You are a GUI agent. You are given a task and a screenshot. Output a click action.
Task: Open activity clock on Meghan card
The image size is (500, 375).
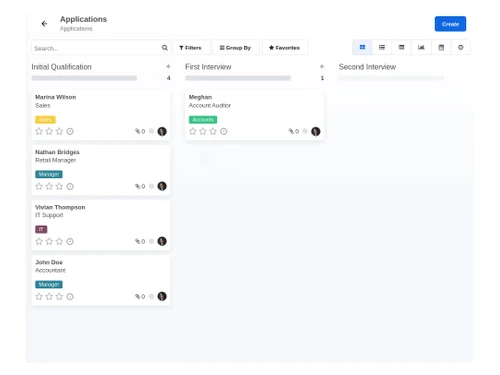(x=224, y=131)
